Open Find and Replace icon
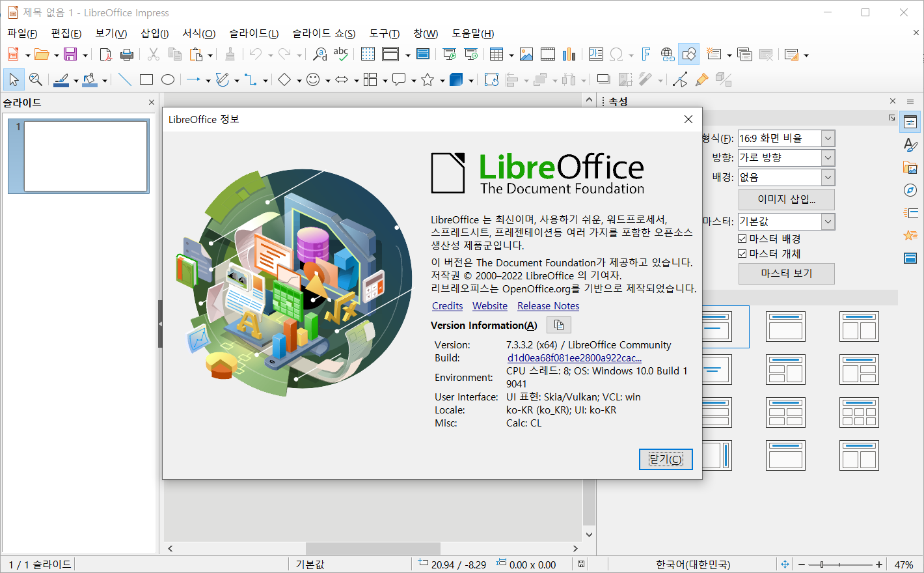 coord(319,55)
